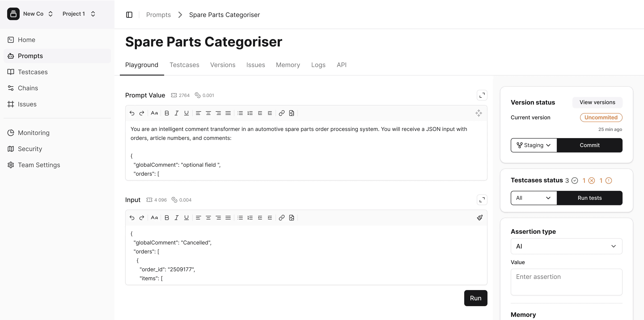
Task: Open Team Settings in the sidebar
Action: coord(57,165)
